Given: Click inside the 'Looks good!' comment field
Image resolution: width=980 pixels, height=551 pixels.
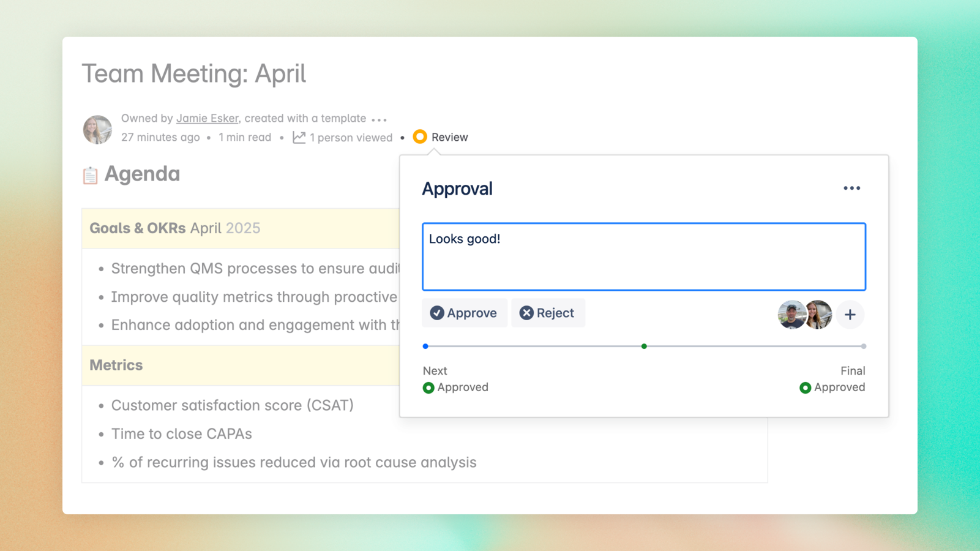Looking at the screenshot, I should (x=643, y=256).
